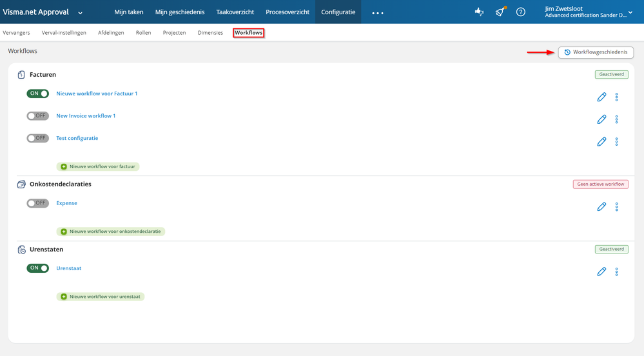644x356 pixels.
Task: Open the Jim Zwetsloot user menu chevron
Action: coord(630,12)
